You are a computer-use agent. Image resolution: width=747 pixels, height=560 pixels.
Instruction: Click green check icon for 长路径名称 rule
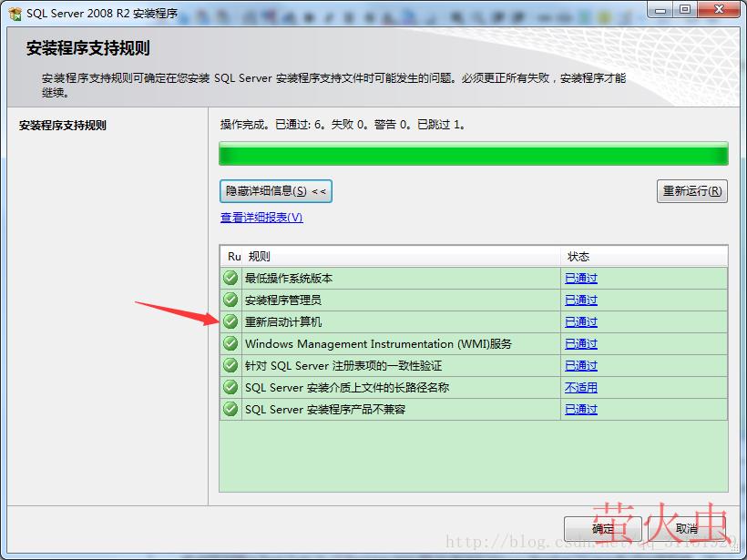230,387
